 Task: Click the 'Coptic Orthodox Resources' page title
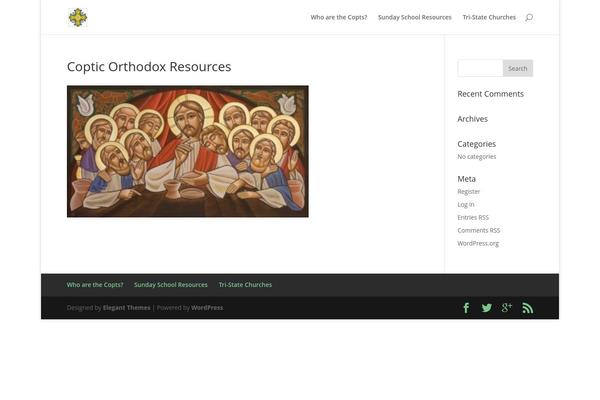pyautogui.click(x=149, y=67)
